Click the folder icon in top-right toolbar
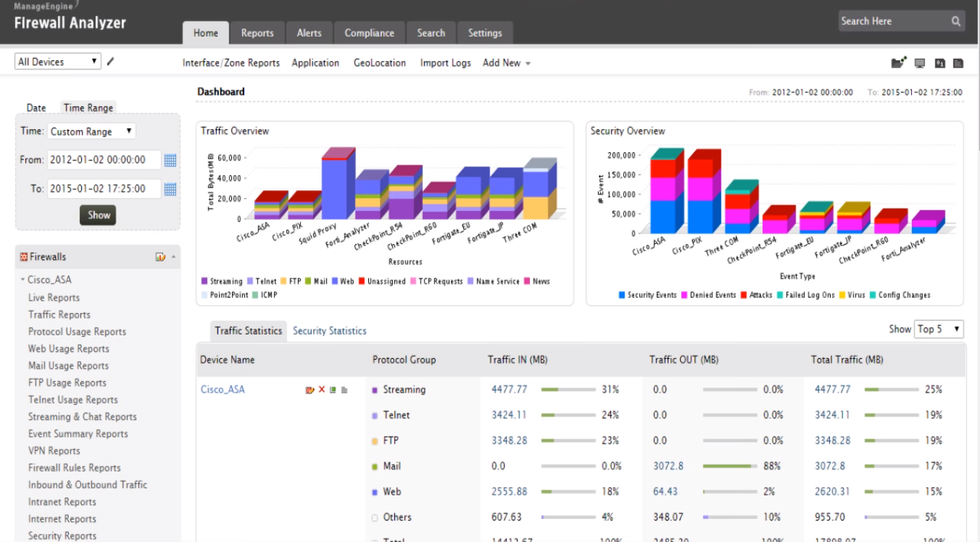980x542 pixels. click(898, 63)
